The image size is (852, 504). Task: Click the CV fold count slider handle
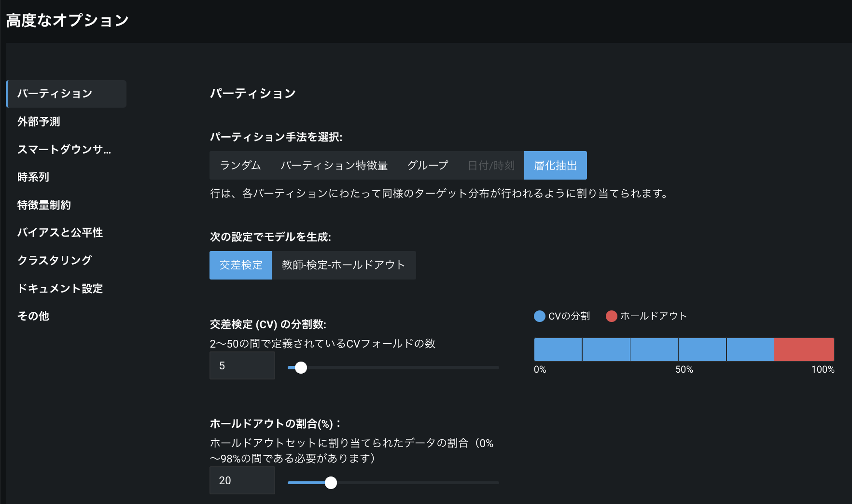tap(301, 368)
